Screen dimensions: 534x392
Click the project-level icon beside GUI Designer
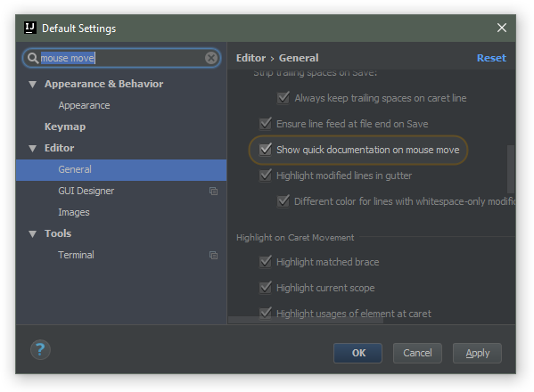click(214, 192)
